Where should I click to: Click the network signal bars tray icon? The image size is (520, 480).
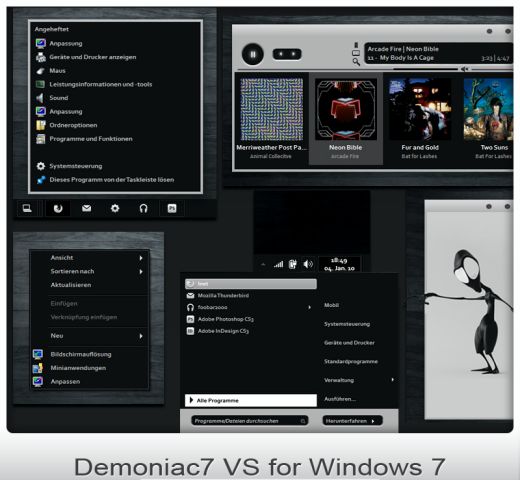pos(278,264)
